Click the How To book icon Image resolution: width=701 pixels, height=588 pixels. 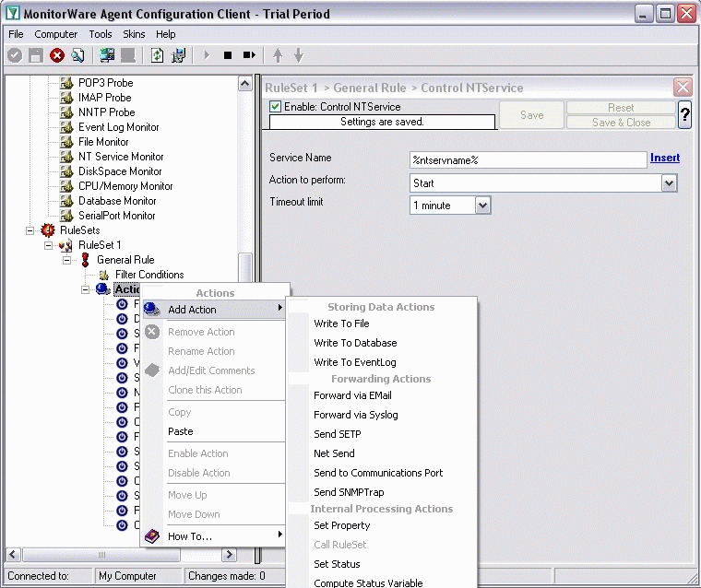click(152, 536)
